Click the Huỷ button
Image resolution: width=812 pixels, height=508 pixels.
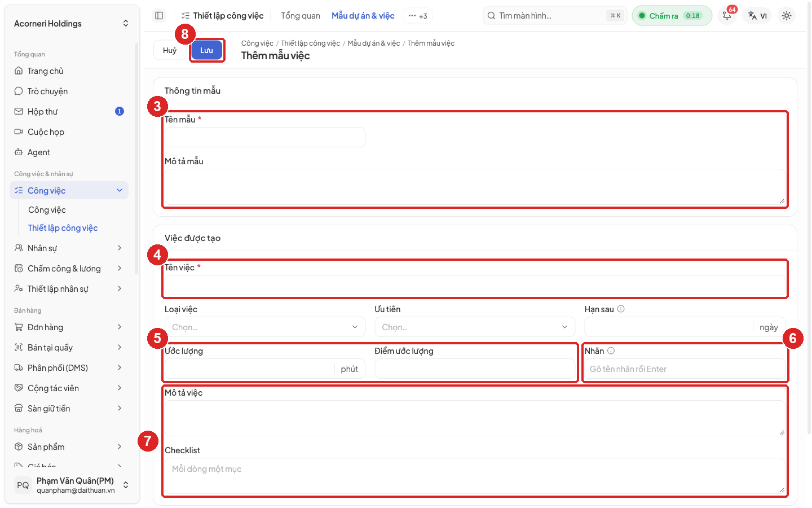tap(170, 50)
